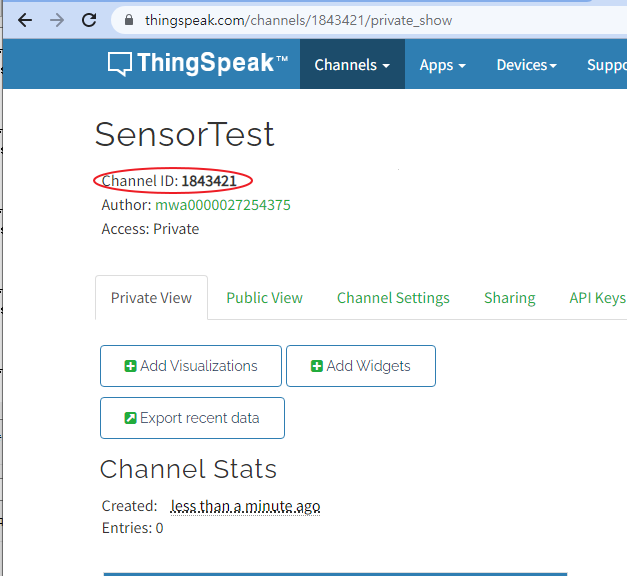Reload the ThingSpeak page
Viewport: 627px width, 576px height.
(89, 20)
